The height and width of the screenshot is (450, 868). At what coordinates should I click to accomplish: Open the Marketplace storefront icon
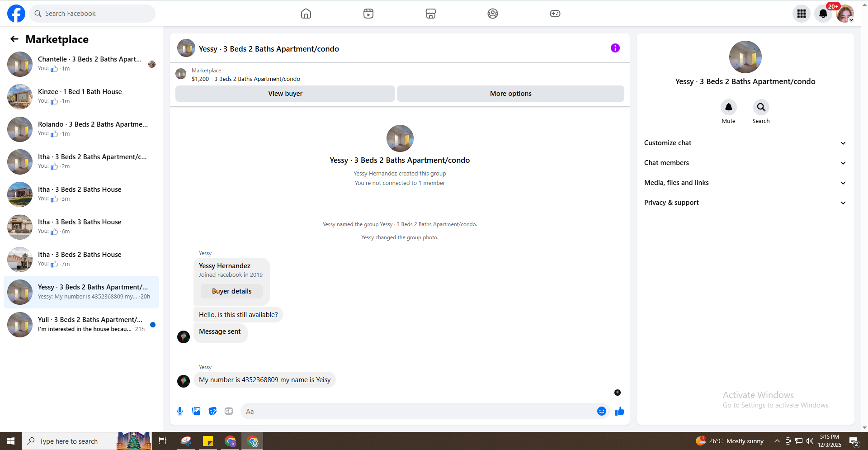[x=431, y=14]
